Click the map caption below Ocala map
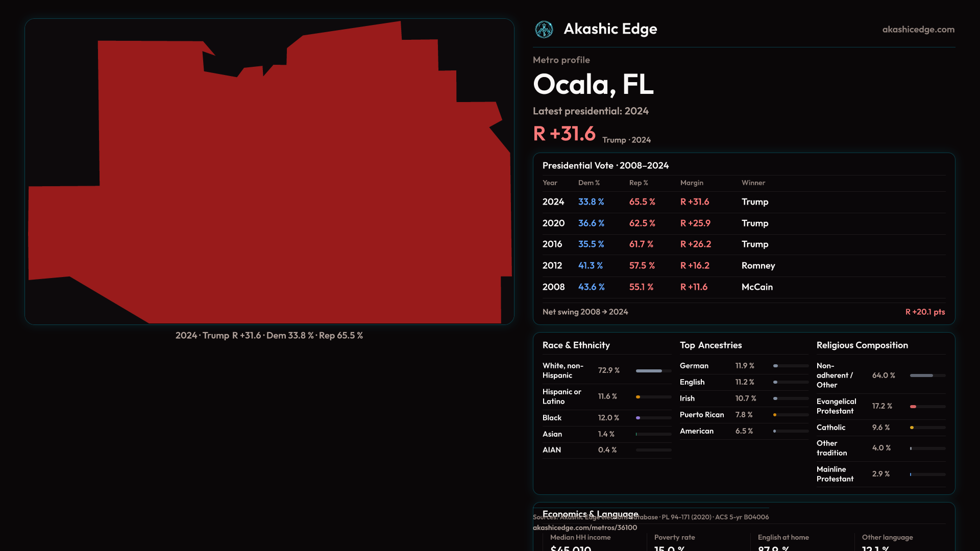The width and height of the screenshot is (980, 551). tap(269, 336)
